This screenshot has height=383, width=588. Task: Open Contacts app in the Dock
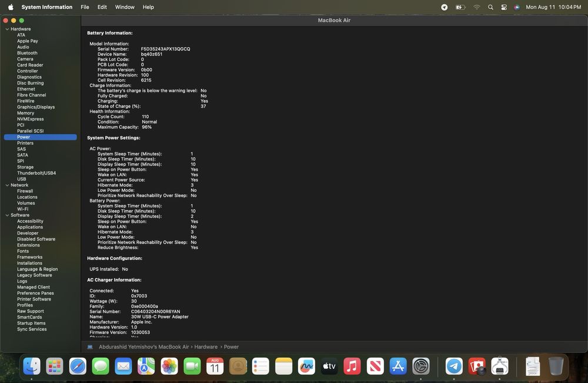point(238,366)
